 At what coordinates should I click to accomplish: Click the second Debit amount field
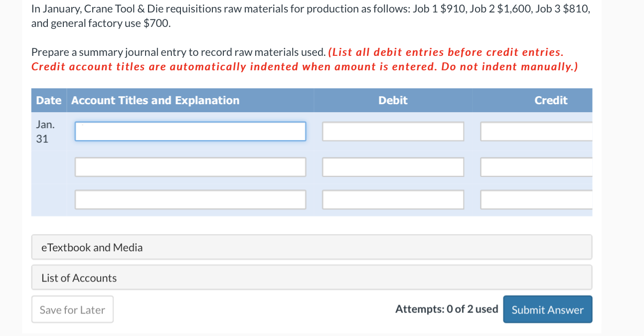coord(393,167)
